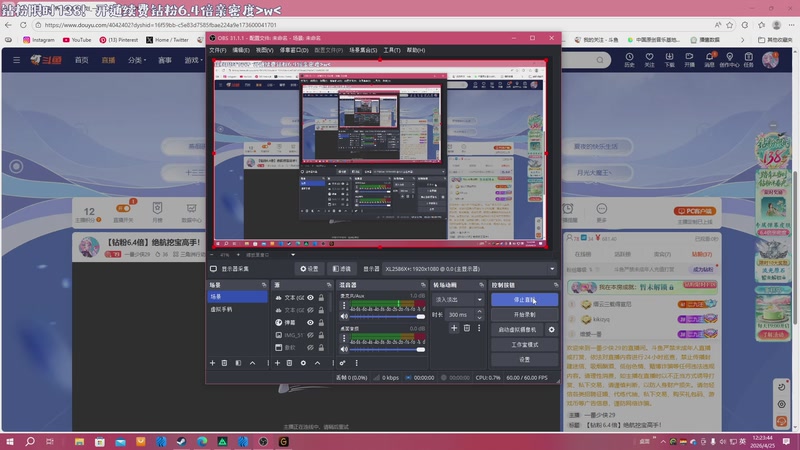The height and width of the screenshot is (450, 800).
Task: Remove the selected source with trash icon
Action: (x=289, y=363)
